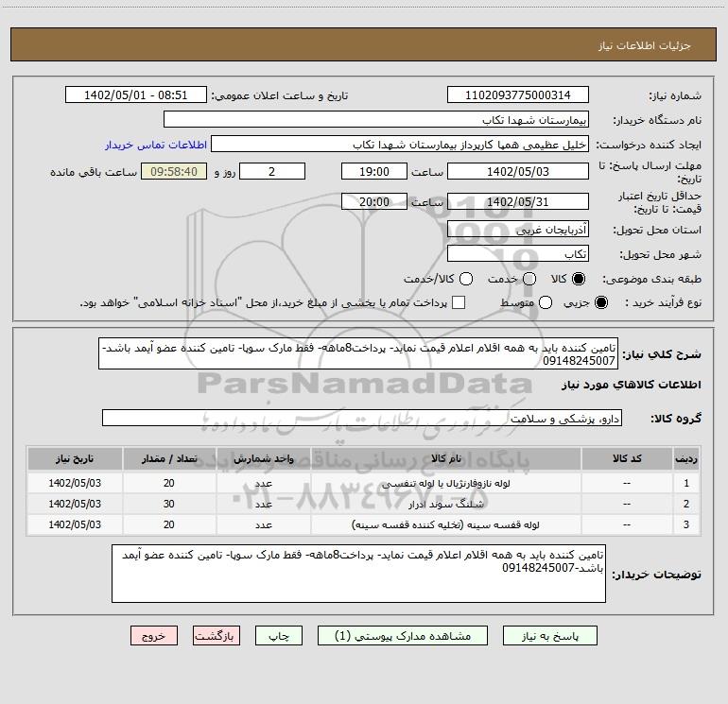The image size is (728, 704).
Task: Select the جزیی purchase type radio
Action: click(x=600, y=302)
